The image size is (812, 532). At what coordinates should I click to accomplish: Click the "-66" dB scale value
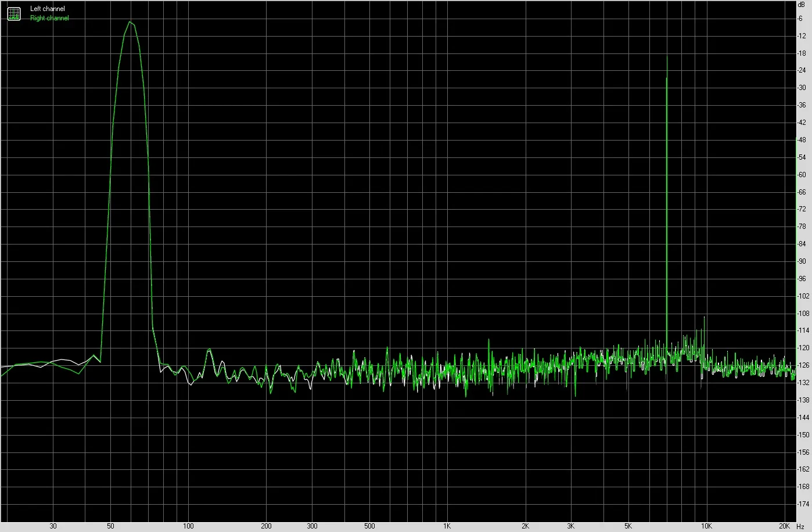click(802, 192)
